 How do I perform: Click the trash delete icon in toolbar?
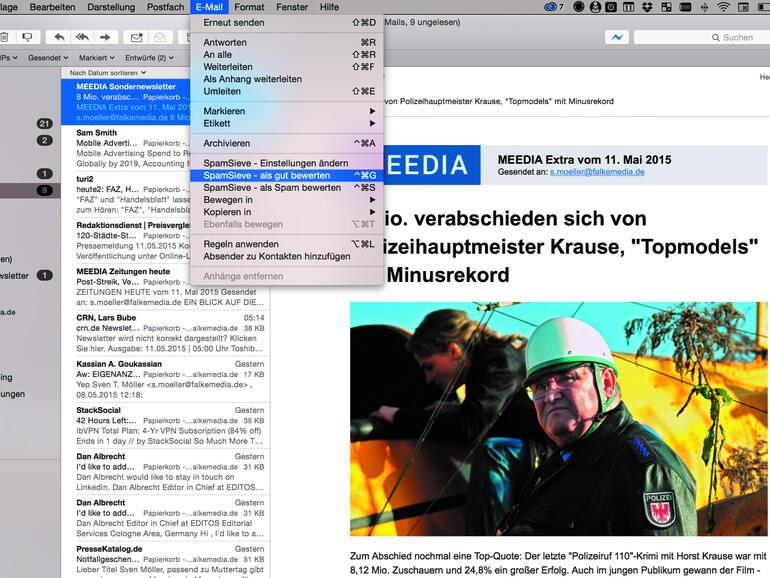pyautogui.click(x=5, y=37)
